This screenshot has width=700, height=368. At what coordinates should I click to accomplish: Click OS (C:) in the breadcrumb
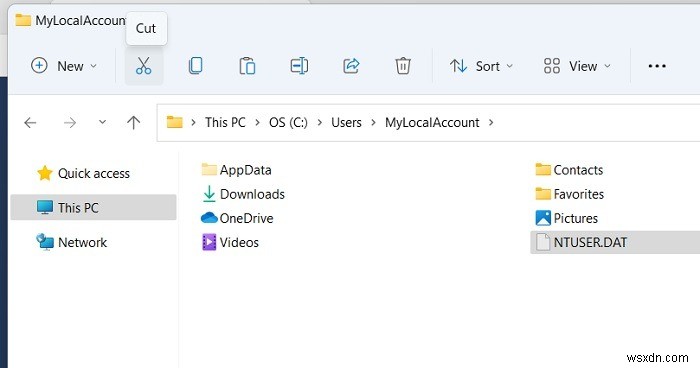tap(288, 122)
